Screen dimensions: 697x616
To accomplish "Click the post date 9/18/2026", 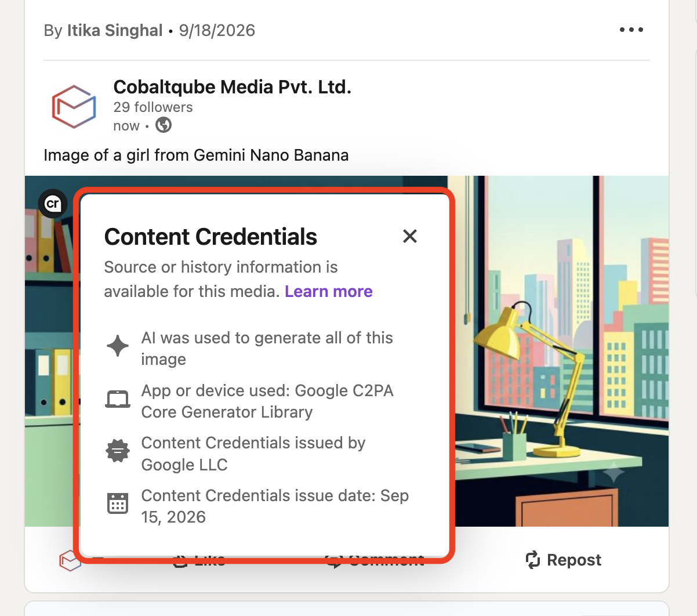I will [x=217, y=30].
